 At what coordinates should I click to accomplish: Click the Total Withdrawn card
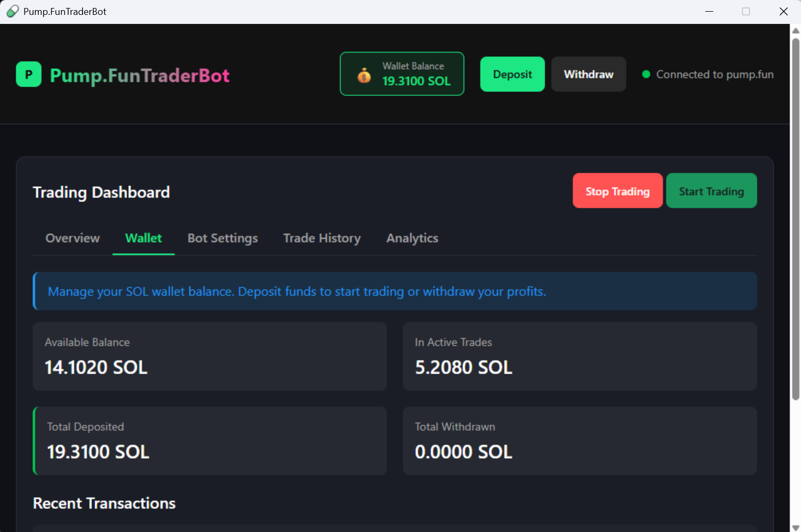tap(579, 441)
